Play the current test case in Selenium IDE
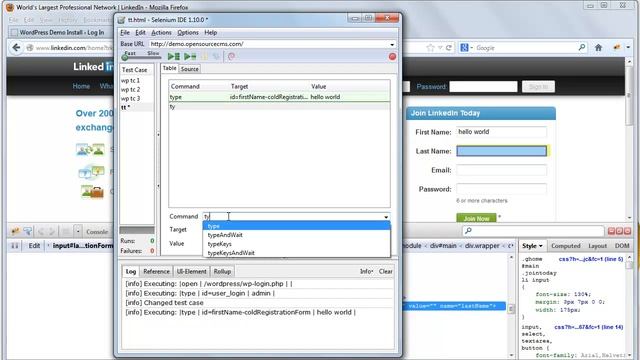The image size is (640, 360). [x=190, y=57]
